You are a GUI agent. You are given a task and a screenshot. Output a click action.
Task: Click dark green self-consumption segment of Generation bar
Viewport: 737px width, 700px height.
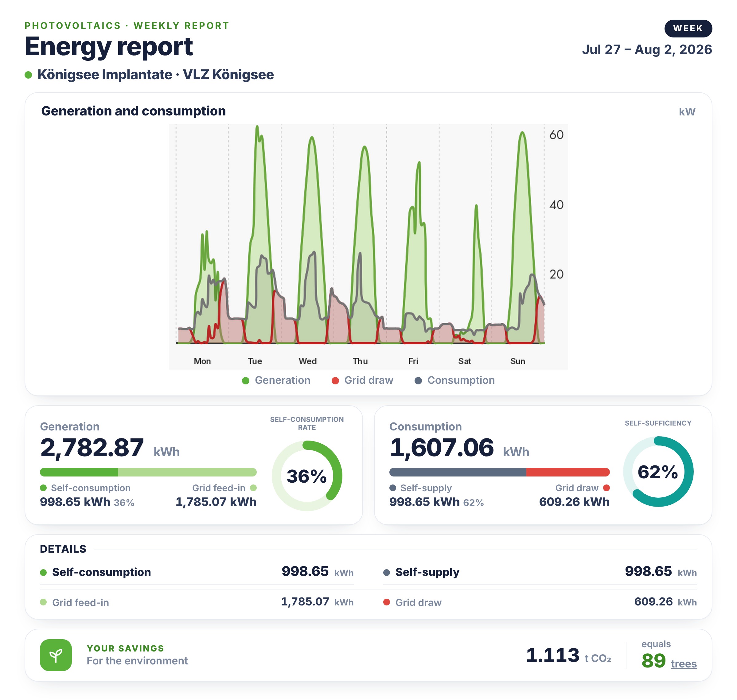[79, 472]
